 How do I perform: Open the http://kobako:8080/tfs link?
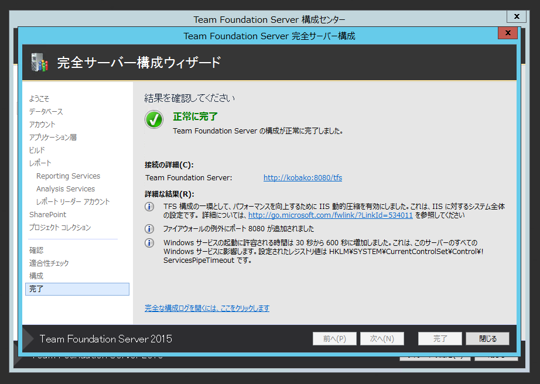coord(303,178)
